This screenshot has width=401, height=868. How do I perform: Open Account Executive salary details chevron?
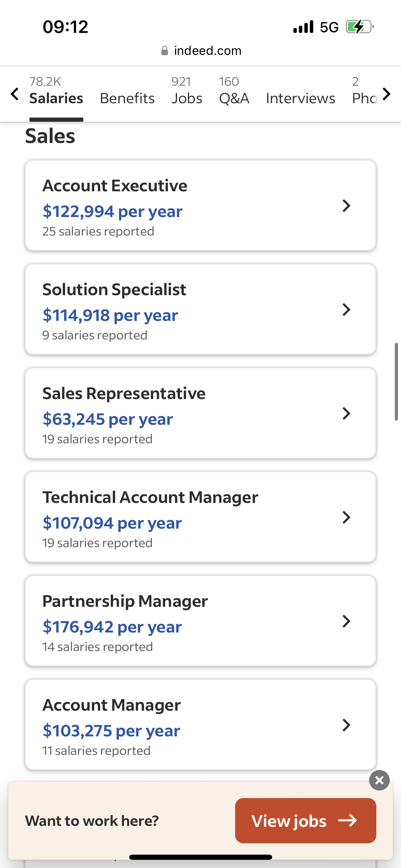click(x=347, y=206)
